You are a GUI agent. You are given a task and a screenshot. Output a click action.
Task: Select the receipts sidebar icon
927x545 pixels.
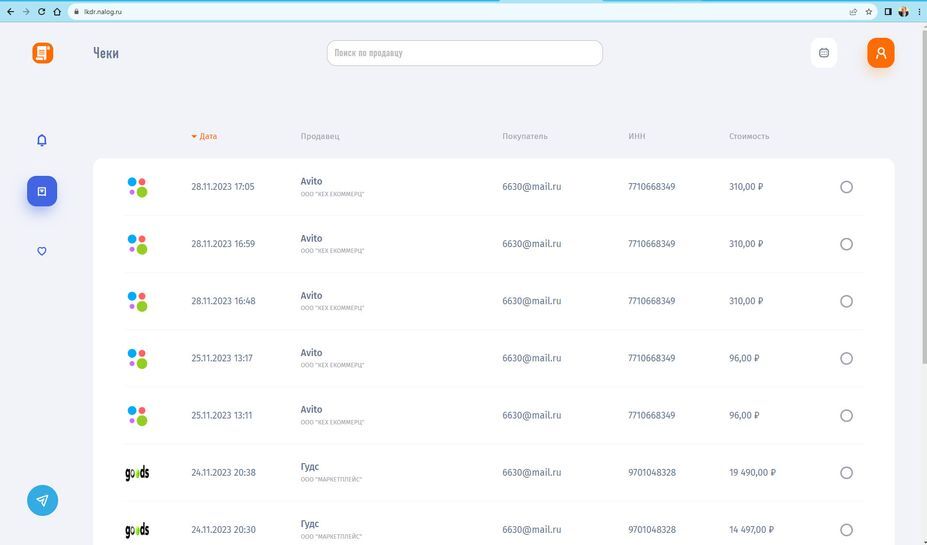pyautogui.click(x=42, y=190)
